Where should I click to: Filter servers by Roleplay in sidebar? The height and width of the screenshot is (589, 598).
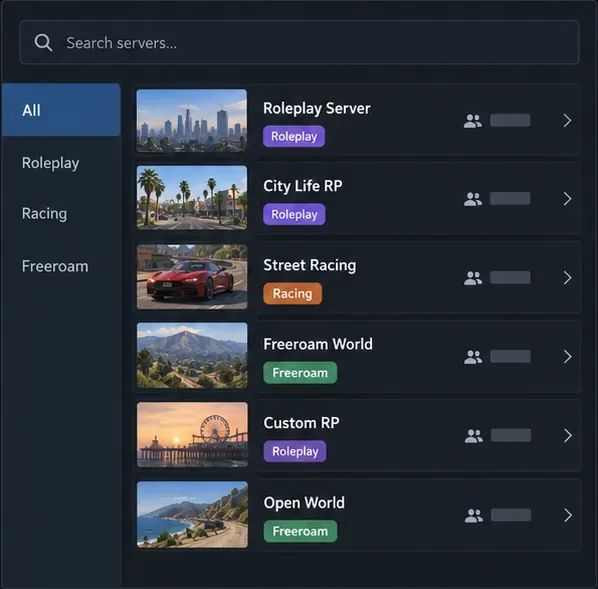50,163
